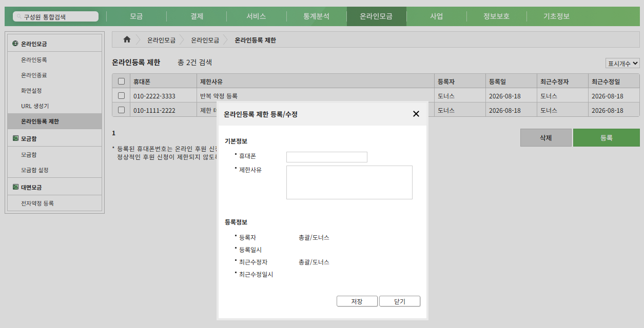Click the green 등록 button
Viewport: 644px width, 328px height.
tap(607, 138)
